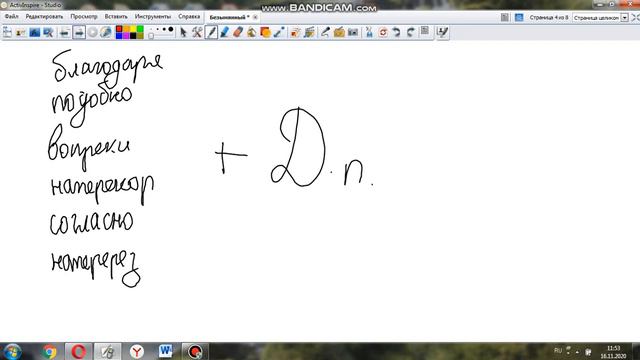Select the Highlighter tool
This screenshot has height=360, width=640.
point(224,32)
